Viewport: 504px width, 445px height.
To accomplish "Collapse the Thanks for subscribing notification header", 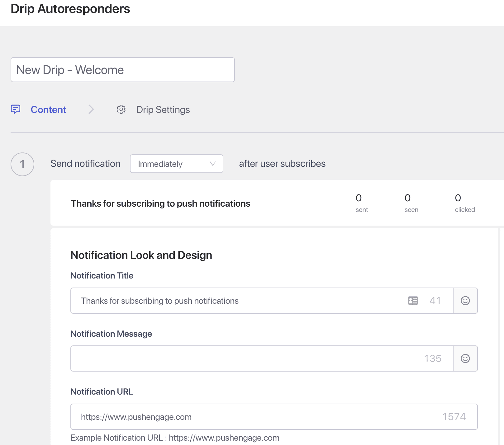I will click(160, 204).
